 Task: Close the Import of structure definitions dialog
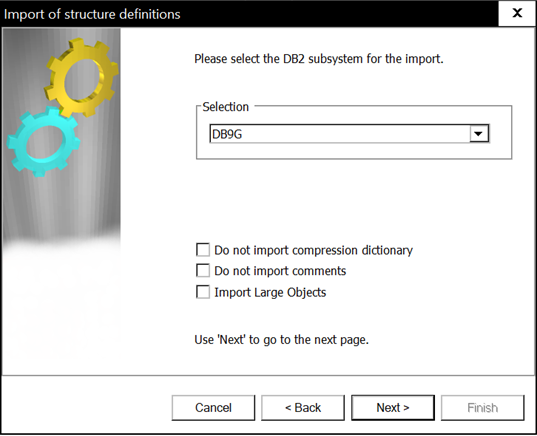coord(517,13)
